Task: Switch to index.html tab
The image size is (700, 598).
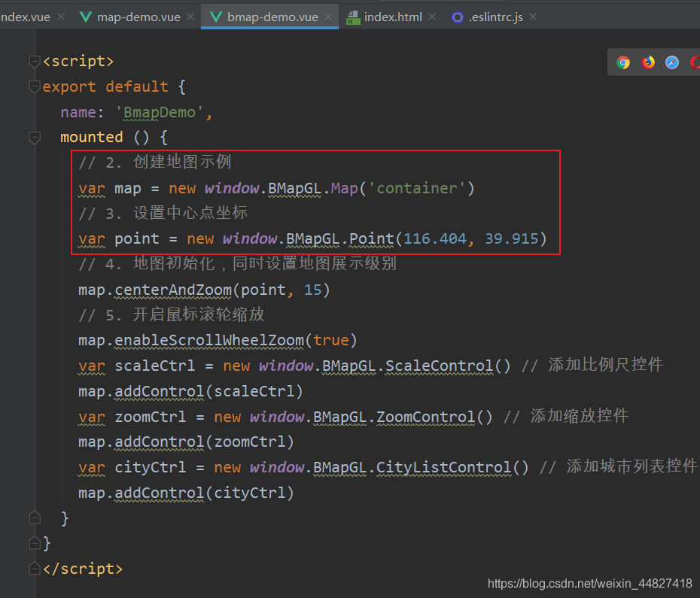Action: (393, 17)
